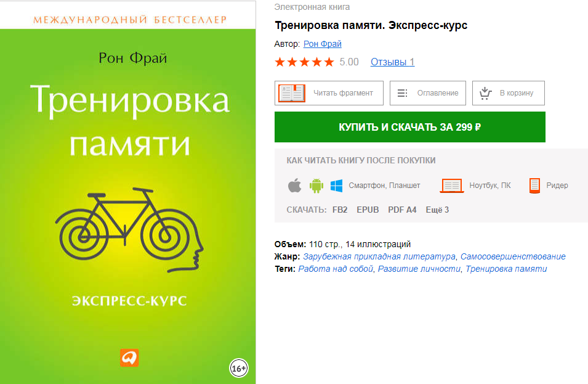Open the Самосовершенствование genre link
Image resolution: width=588 pixels, height=384 pixels.
coord(513,256)
